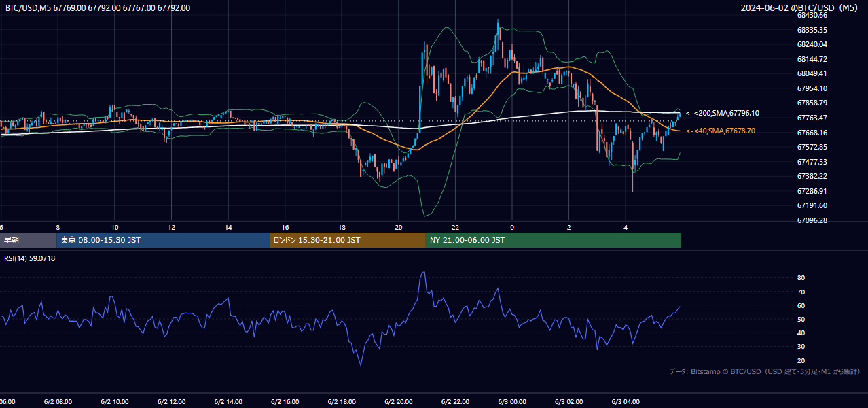Click price axis label 68144.72
This screenshot has width=868, height=408.
(x=812, y=59)
